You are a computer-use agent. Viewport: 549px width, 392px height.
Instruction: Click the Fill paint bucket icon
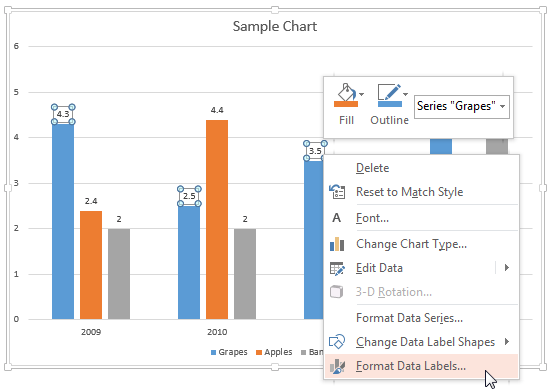coord(346,95)
